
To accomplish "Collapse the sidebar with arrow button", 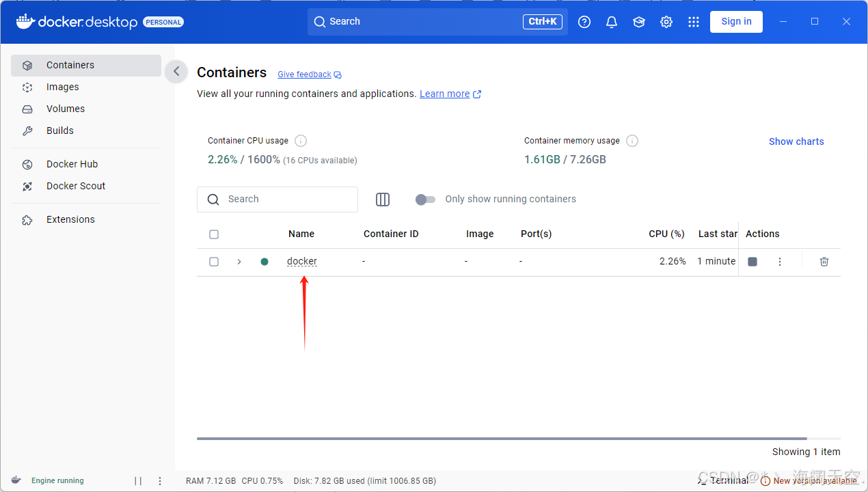I will point(176,71).
